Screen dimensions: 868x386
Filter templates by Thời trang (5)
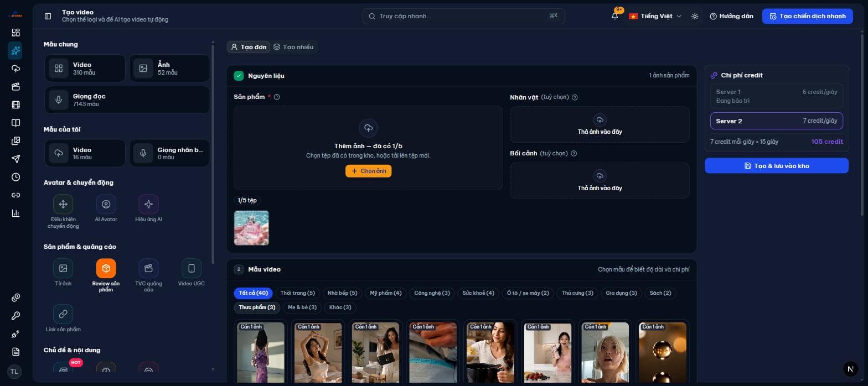coord(297,293)
